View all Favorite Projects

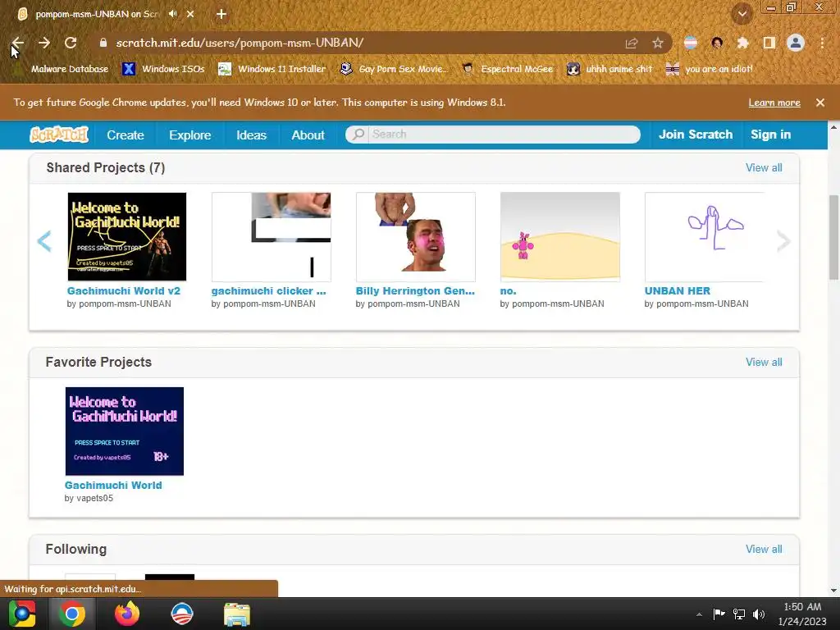click(x=764, y=362)
